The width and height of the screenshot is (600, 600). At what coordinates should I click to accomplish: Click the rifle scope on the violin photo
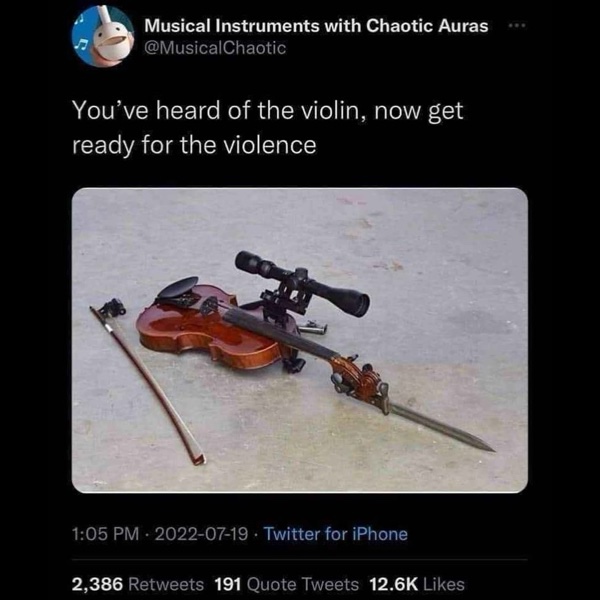point(302,283)
